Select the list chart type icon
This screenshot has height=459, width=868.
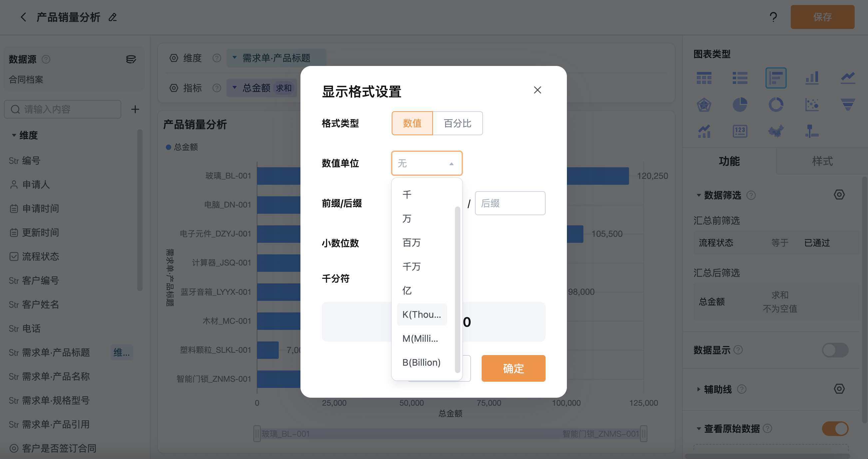point(740,78)
